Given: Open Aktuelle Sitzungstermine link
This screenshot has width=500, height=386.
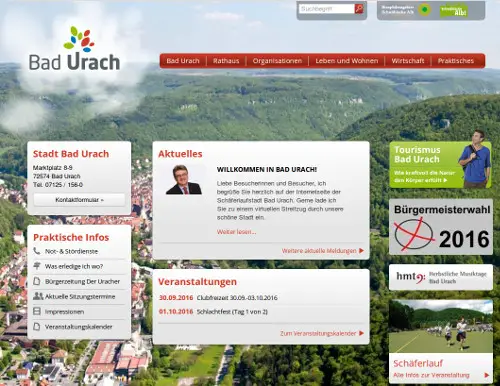Looking at the screenshot, I should click(x=80, y=296).
